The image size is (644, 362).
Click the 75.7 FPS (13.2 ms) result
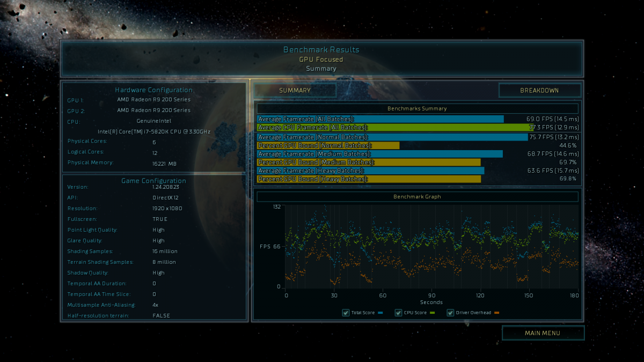[554, 137]
